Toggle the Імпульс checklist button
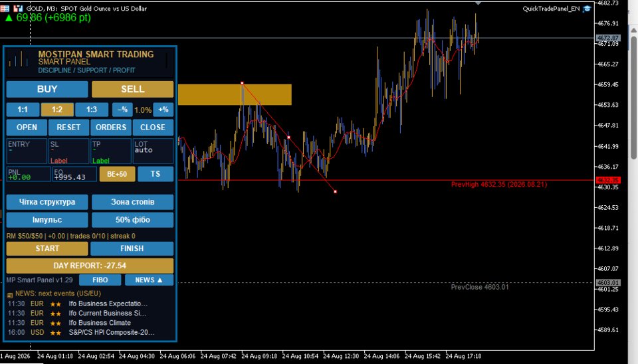 (47, 220)
